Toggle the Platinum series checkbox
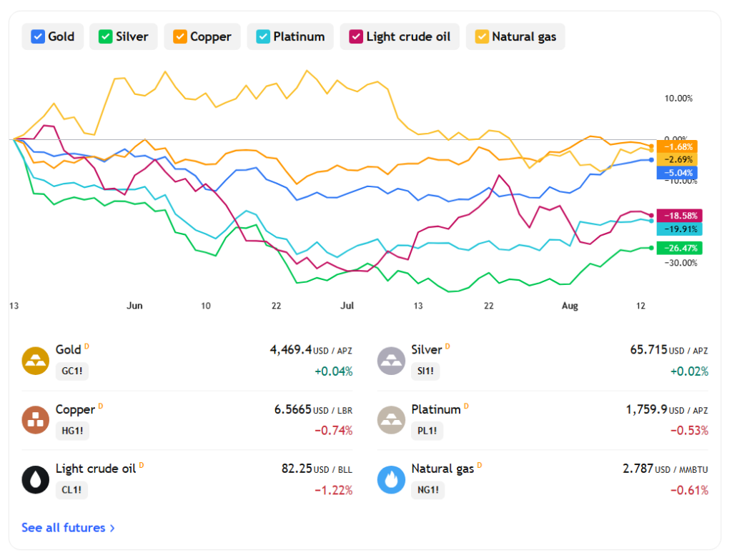 (263, 36)
